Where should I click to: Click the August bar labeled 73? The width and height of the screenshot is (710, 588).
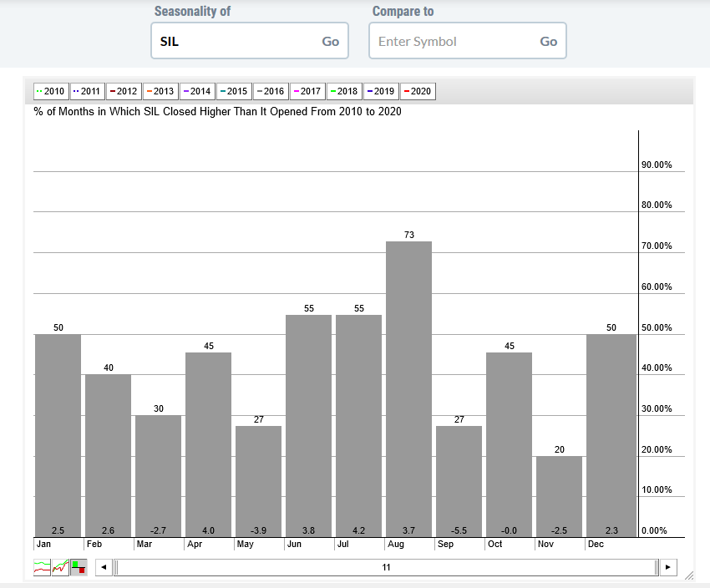[x=409, y=389]
